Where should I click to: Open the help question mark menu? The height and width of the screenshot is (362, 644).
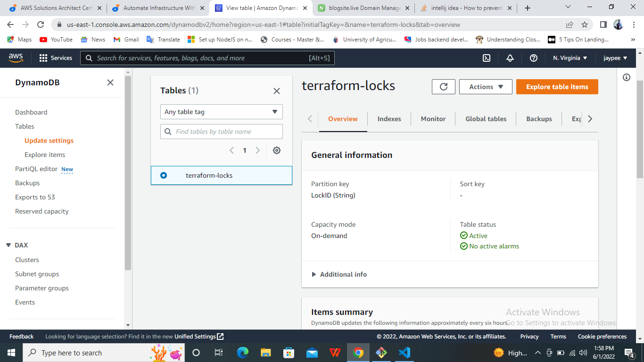pos(533,58)
